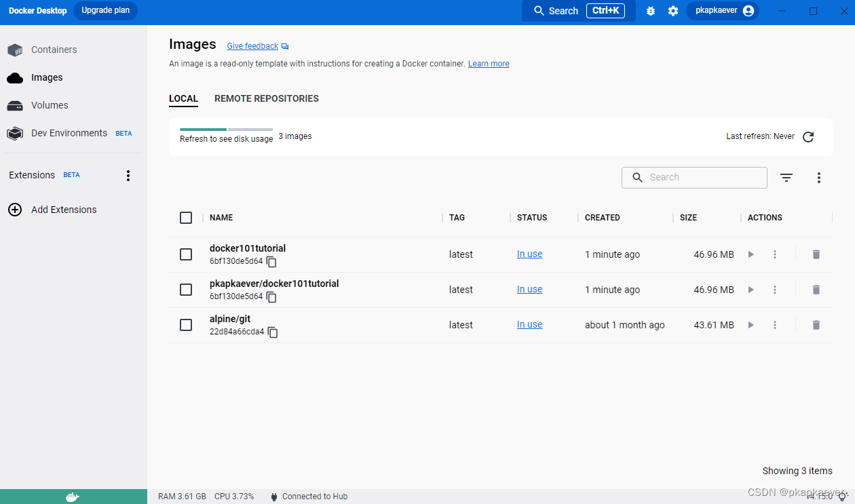Select the alpine/git image checkbox
Image resolution: width=855 pixels, height=504 pixels.
click(x=186, y=325)
